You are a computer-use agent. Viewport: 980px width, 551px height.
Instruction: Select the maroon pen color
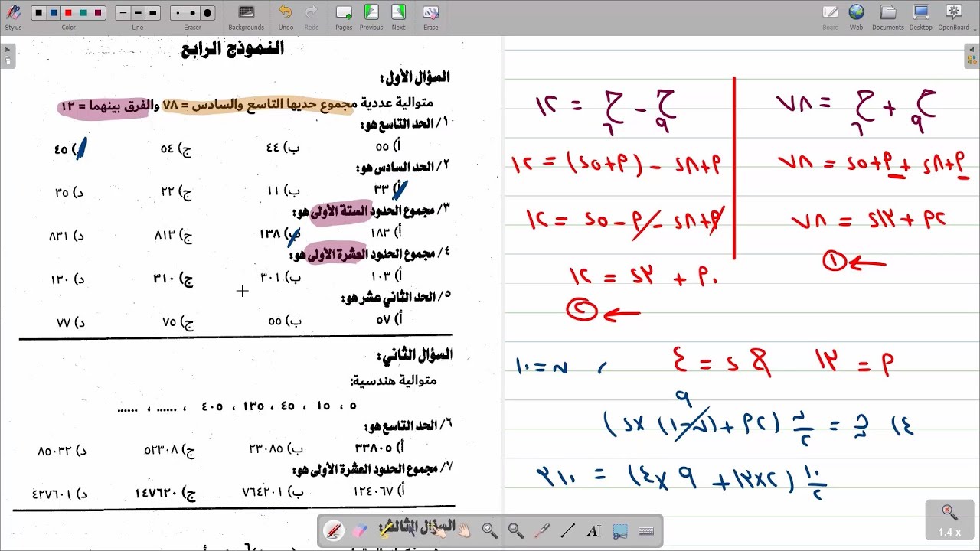pos(98,13)
